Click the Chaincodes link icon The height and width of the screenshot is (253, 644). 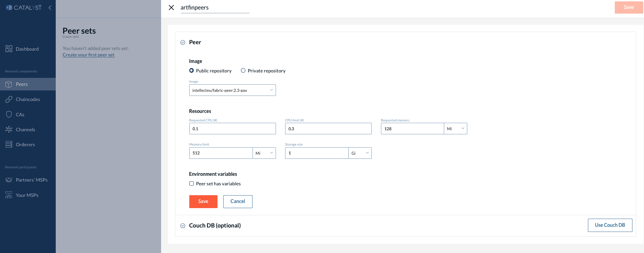point(9,99)
